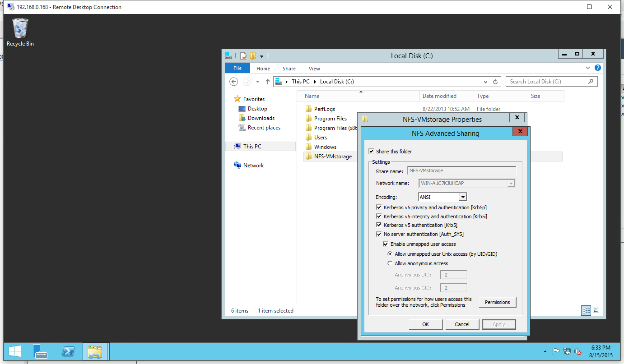Click into the Search Local Disk (C:) field
The width and height of the screenshot is (624, 364).
coord(546,82)
